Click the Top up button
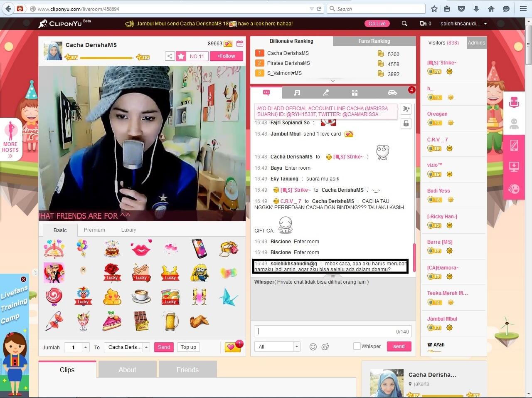Image resolution: width=532 pixels, height=398 pixels. coord(188,347)
